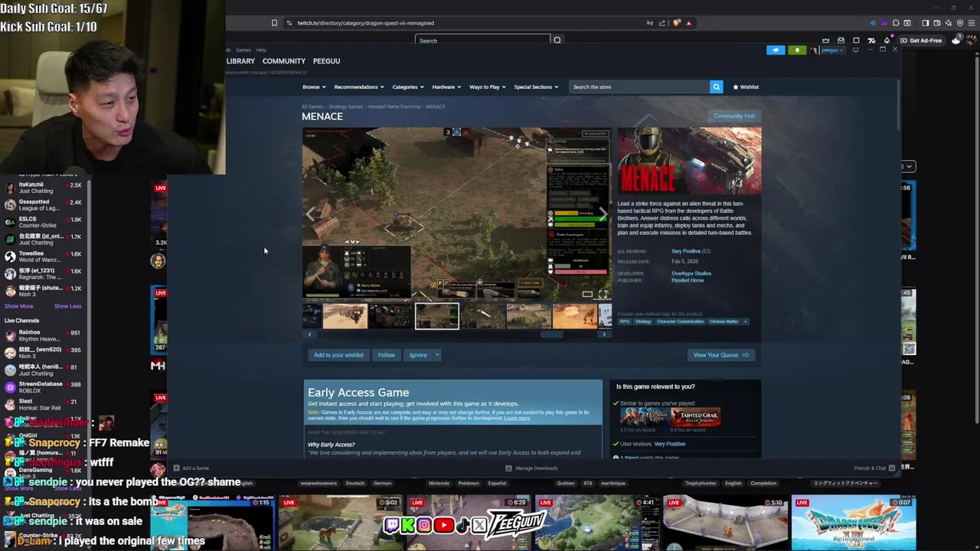Open Manage Downloads in the Steam footer
The image size is (980, 551).
click(531, 468)
